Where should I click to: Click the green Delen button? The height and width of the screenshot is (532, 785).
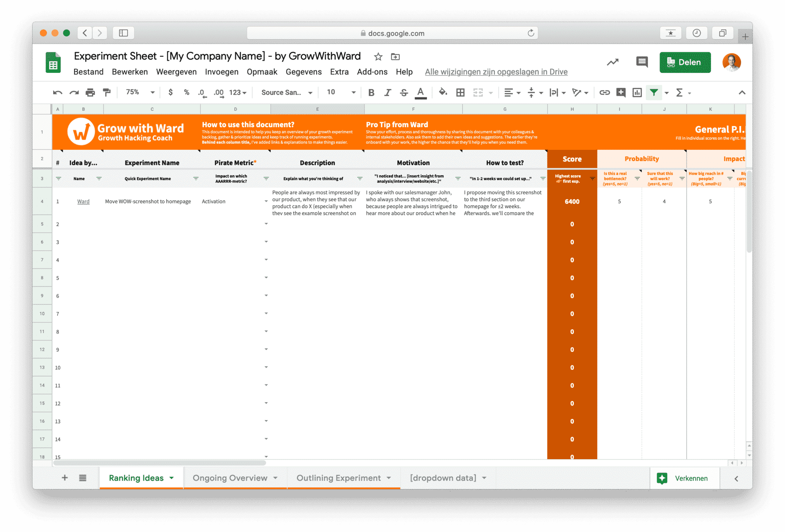click(685, 62)
